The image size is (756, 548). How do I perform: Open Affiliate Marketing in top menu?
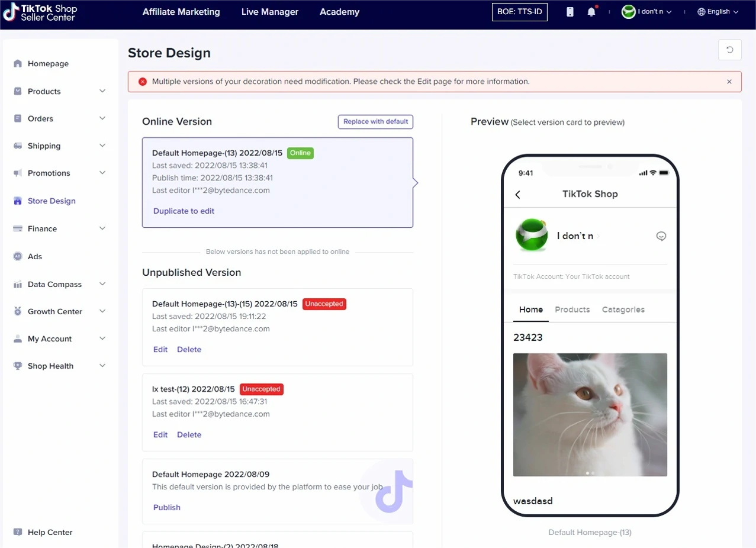click(x=181, y=12)
